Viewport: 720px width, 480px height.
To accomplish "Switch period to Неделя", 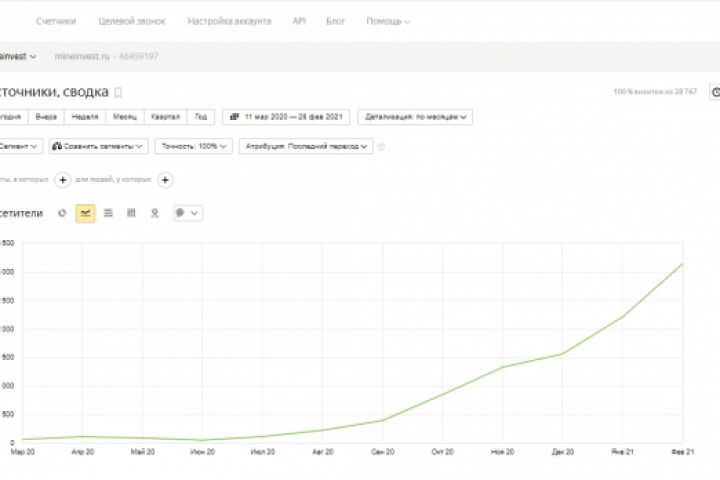I will coord(86,117).
